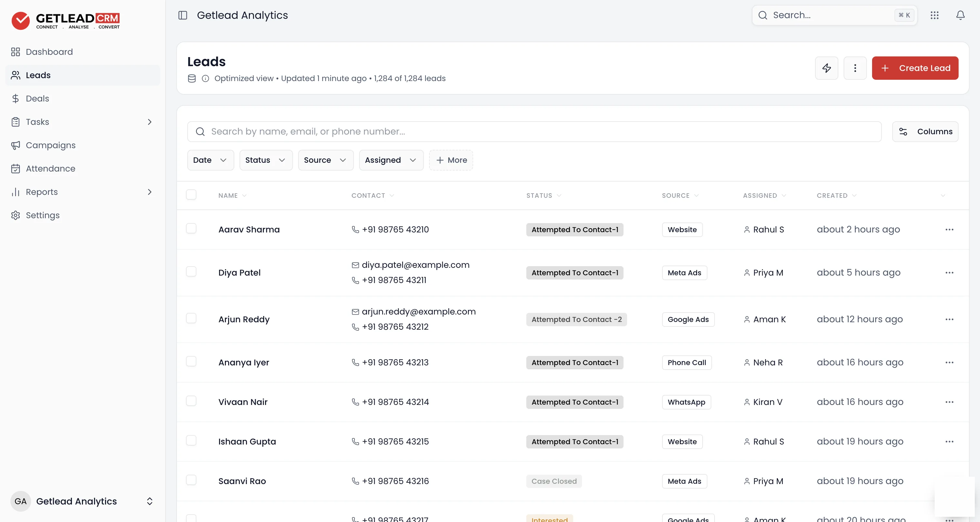Open row actions for Vivaan Nair
This screenshot has height=522, width=980.
click(949, 402)
